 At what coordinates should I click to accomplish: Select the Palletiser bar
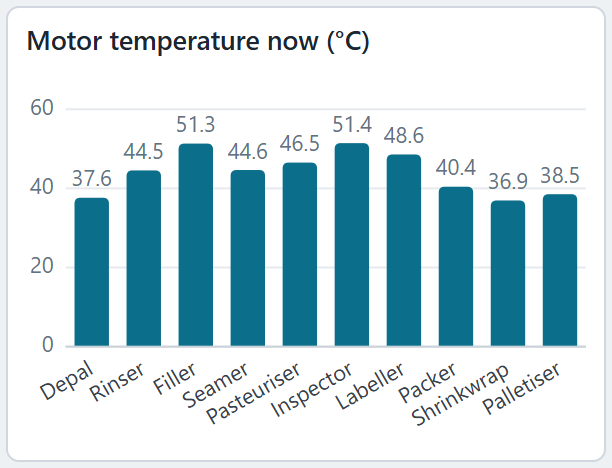click(x=560, y=270)
